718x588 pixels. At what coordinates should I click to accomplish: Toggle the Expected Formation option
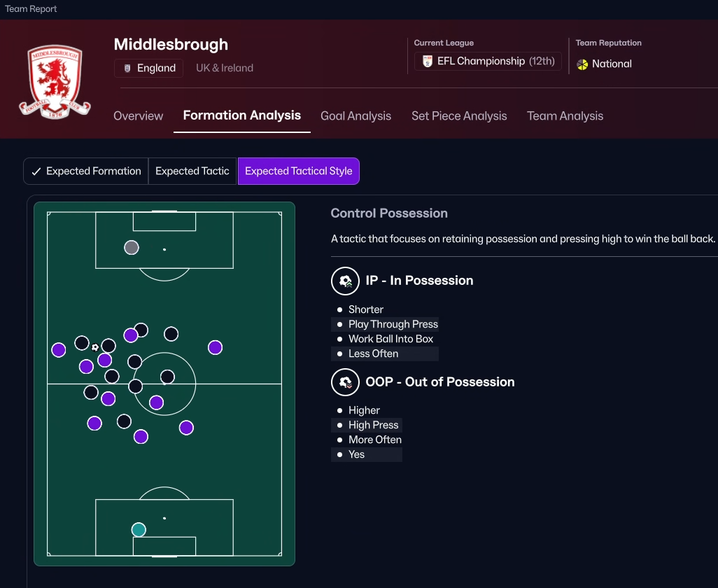(x=86, y=171)
